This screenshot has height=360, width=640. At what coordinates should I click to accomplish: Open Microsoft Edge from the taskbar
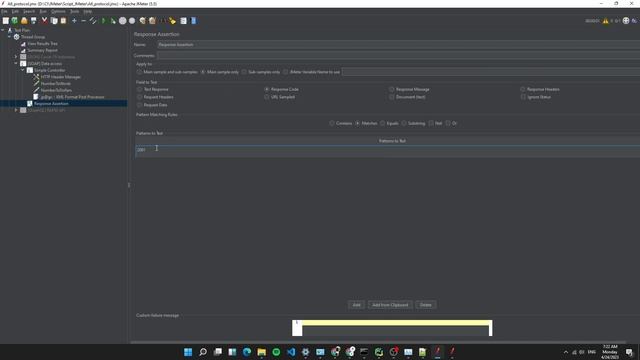coord(247,352)
